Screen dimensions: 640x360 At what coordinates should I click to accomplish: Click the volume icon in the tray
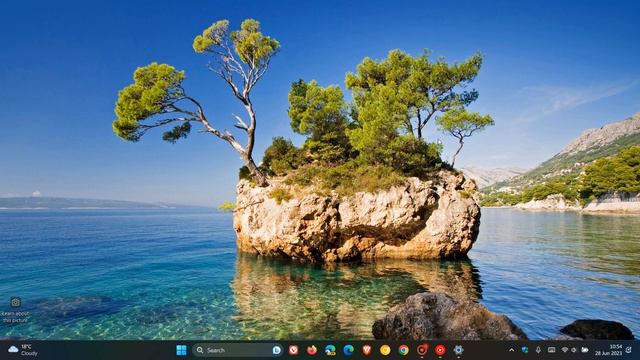pyautogui.click(x=574, y=350)
